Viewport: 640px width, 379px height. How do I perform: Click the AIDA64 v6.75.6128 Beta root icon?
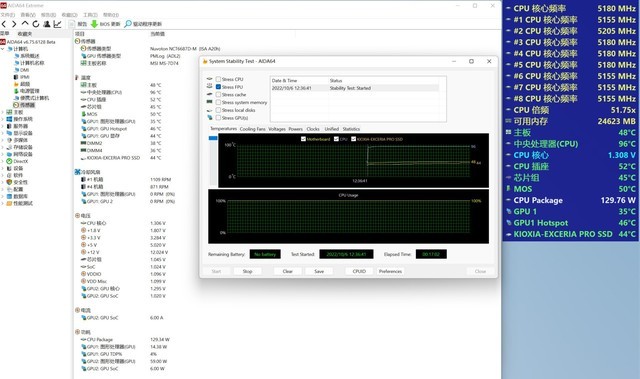point(3,42)
